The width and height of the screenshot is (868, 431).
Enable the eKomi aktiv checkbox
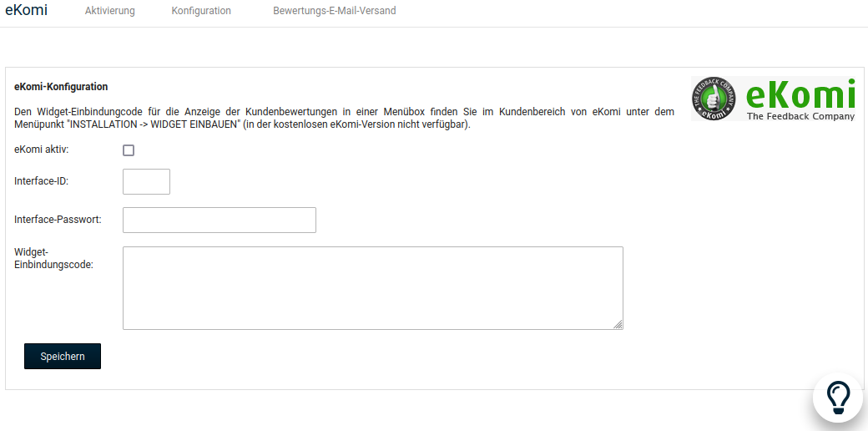pyautogui.click(x=129, y=150)
